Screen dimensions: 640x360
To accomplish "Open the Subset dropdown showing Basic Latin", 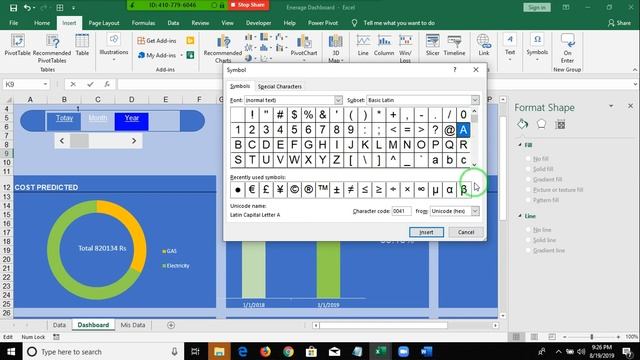I will (475, 100).
